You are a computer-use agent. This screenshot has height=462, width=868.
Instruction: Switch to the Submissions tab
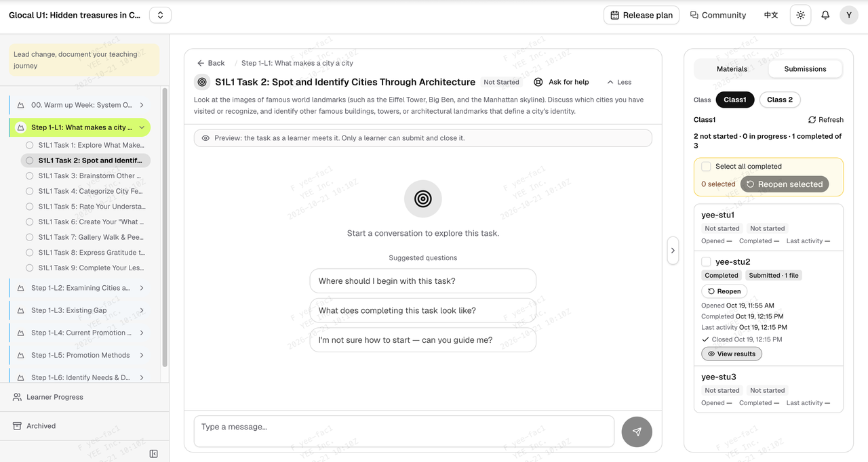click(805, 69)
